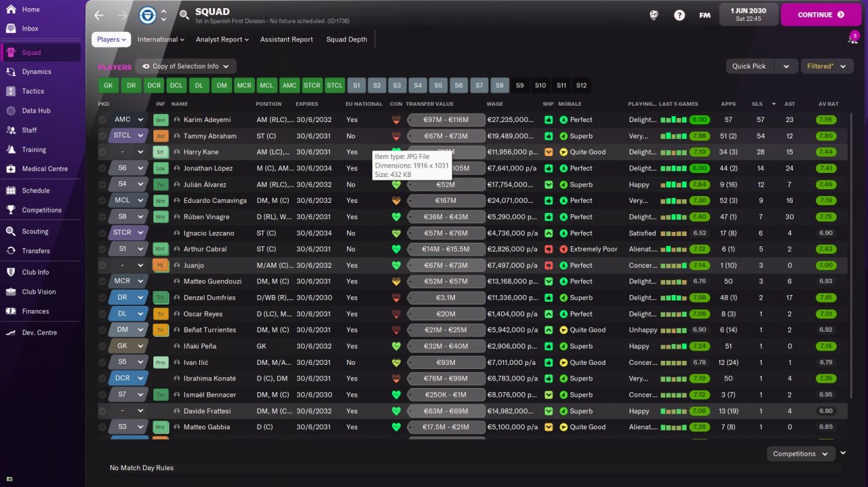Screen dimensions: 868x487
Task: Select the green GK position slot
Action: [108, 85]
